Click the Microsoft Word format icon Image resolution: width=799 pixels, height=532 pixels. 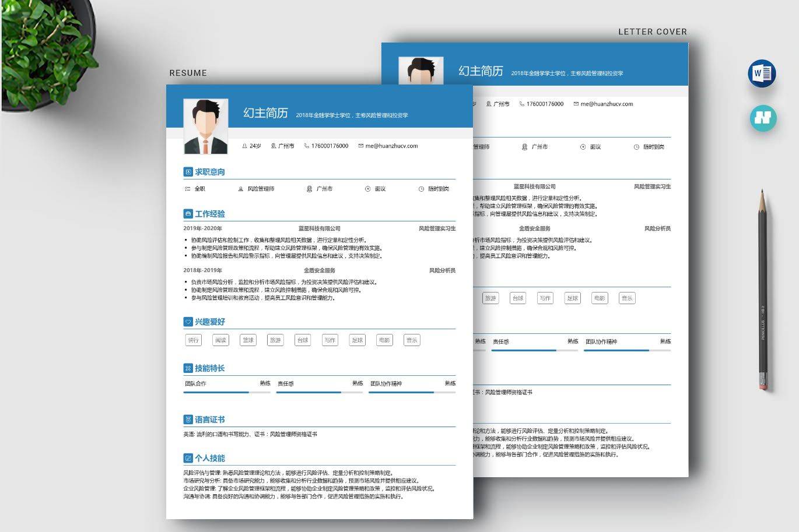(762, 73)
